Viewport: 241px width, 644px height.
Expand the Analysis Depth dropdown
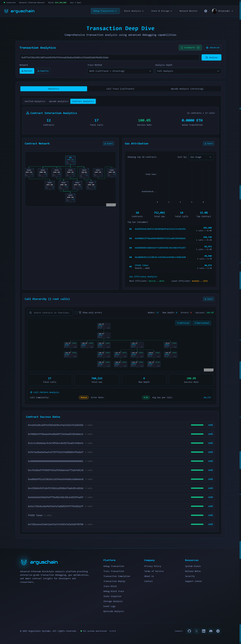(x=188, y=71)
